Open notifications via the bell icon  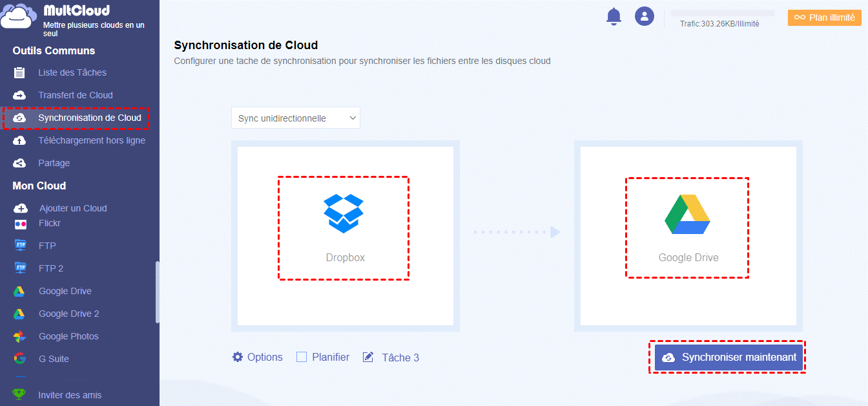tap(614, 16)
